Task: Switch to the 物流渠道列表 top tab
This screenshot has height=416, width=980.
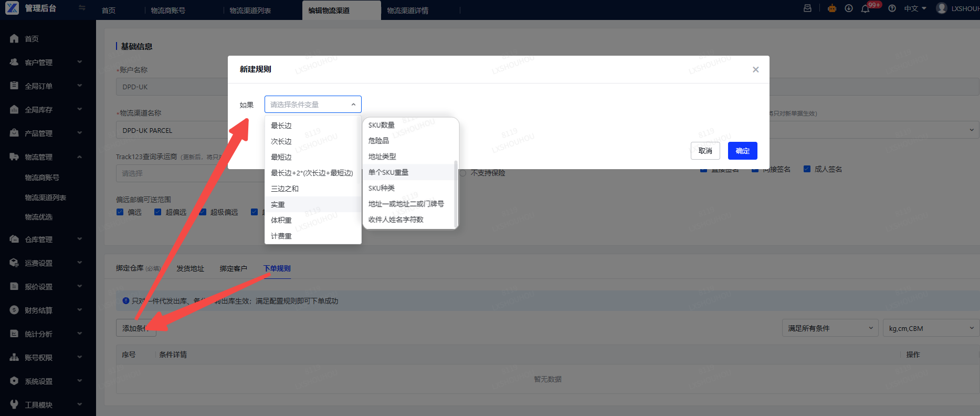Action: click(x=250, y=11)
